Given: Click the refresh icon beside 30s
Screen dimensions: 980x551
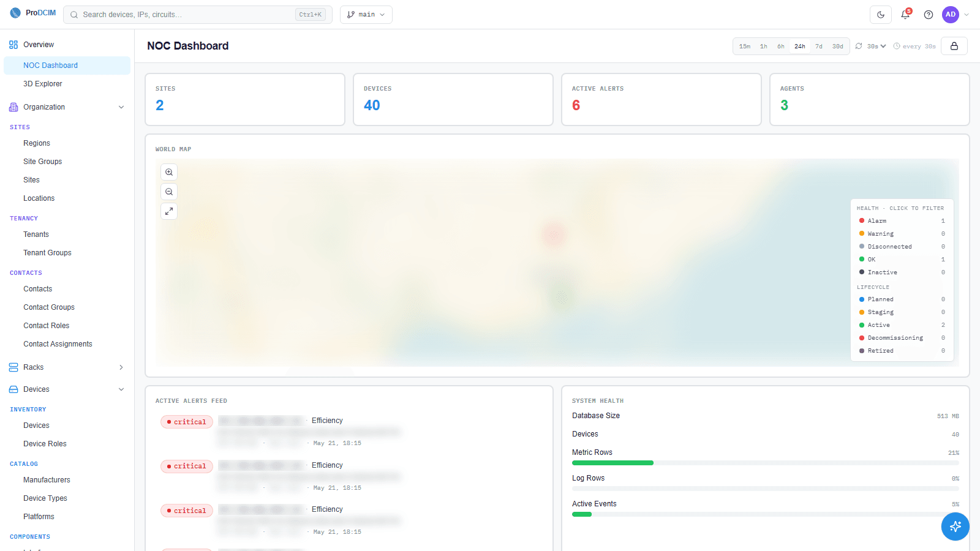Looking at the screenshot, I should coord(859,46).
